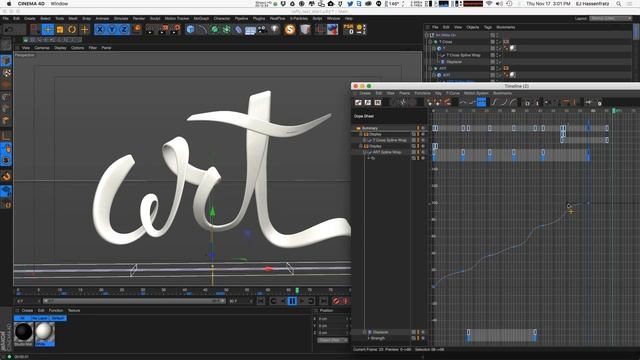Image resolution: width=640 pixels, height=360 pixels.
Task: Open the Functions menu in Timeline window
Action: tap(422, 93)
